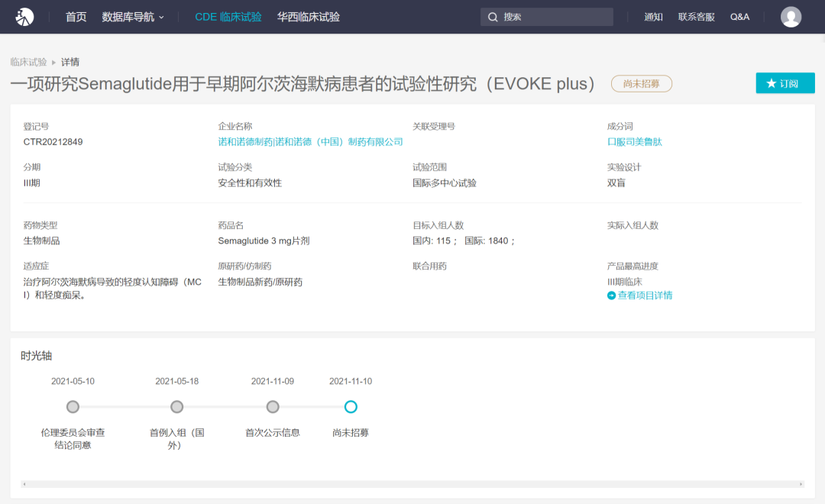Click right arrow of timeline scrollbar
825x504 pixels.
(801, 484)
